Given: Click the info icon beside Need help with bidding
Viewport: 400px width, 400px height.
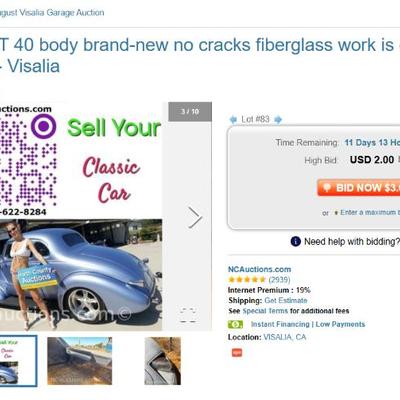Looking at the screenshot, I should point(296,241).
